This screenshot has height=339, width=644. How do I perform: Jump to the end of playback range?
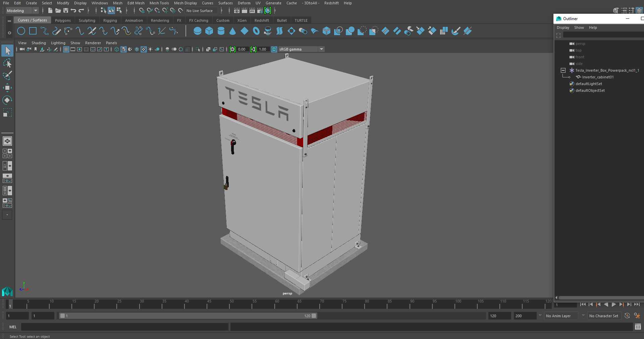(x=637, y=304)
